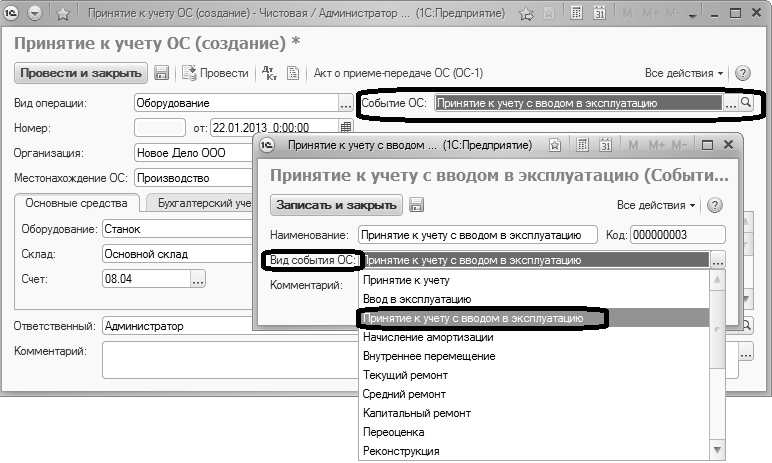Select 'Ввод в эксплуатацию' list option
Viewport: 772px width, 463px height.
tap(534, 299)
